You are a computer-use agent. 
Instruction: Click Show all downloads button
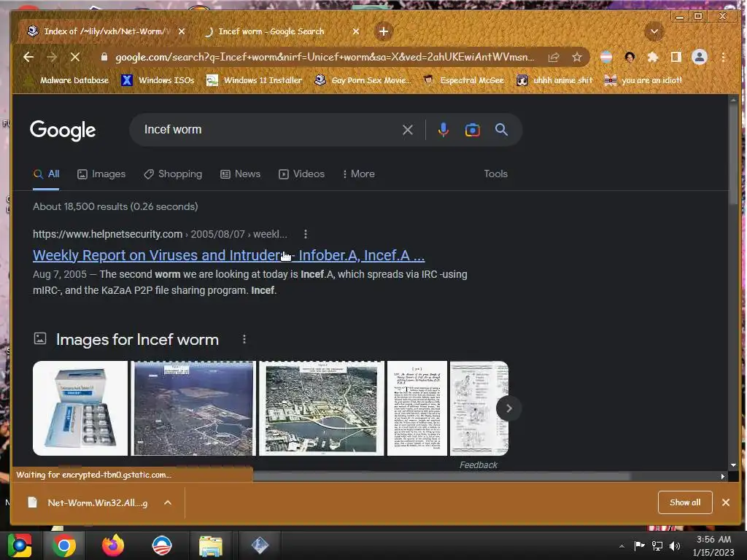(x=685, y=502)
